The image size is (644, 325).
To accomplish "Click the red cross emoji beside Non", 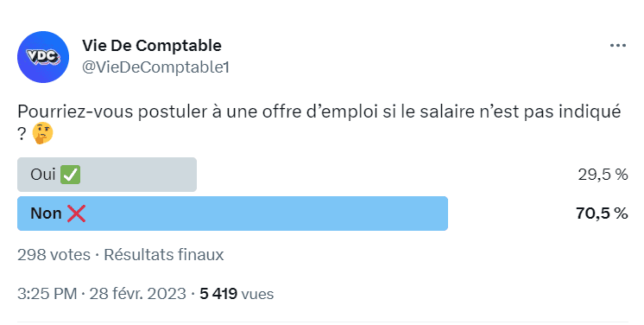I will pos(76,213).
